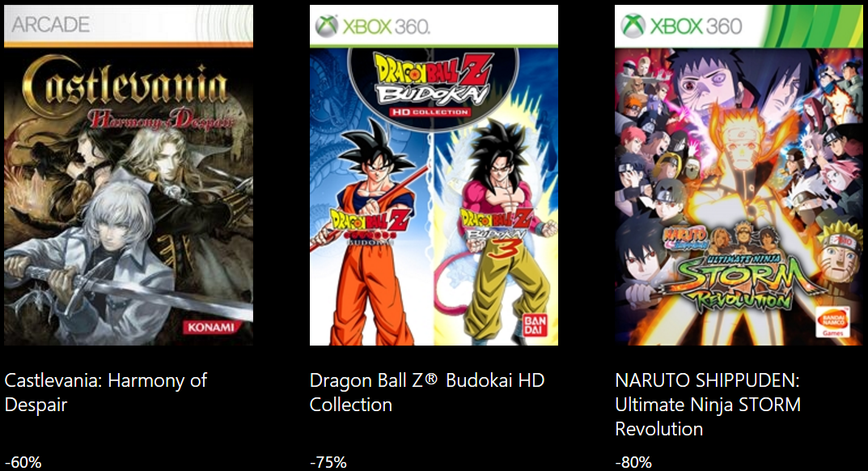This screenshot has height=471, width=868.
Task: Select the -60% discount label
Action: tap(23, 462)
